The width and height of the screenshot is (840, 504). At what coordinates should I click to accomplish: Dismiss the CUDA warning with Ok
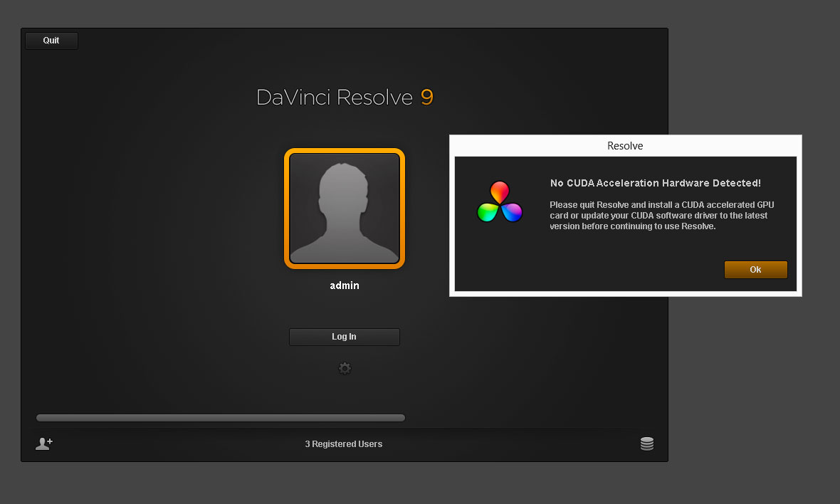755,269
